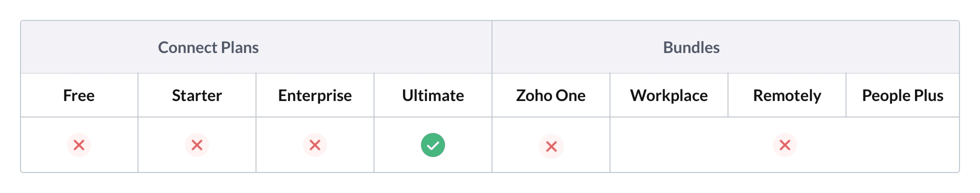The width and height of the screenshot is (980, 193).
Task: Click the red cross under Free
Action: click(79, 145)
